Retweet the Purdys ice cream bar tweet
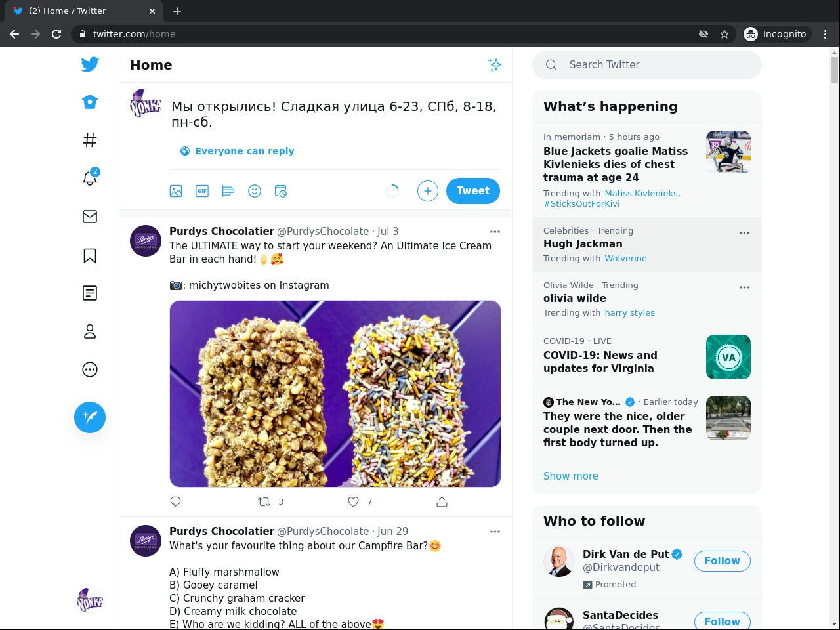Viewport: 840px width, 630px height. [264, 502]
